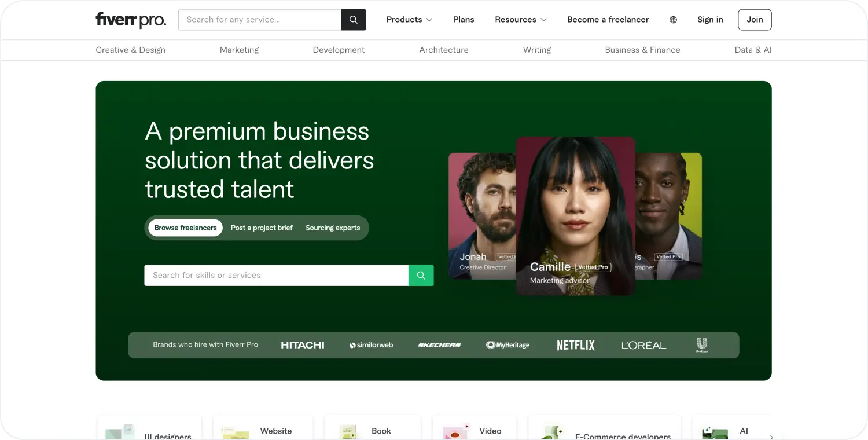Focus the header search for any service field
Viewport: 868px width, 440px height.
click(260, 20)
